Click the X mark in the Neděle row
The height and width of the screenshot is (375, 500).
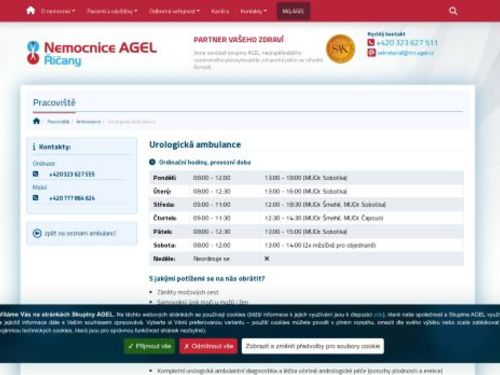[267, 258]
